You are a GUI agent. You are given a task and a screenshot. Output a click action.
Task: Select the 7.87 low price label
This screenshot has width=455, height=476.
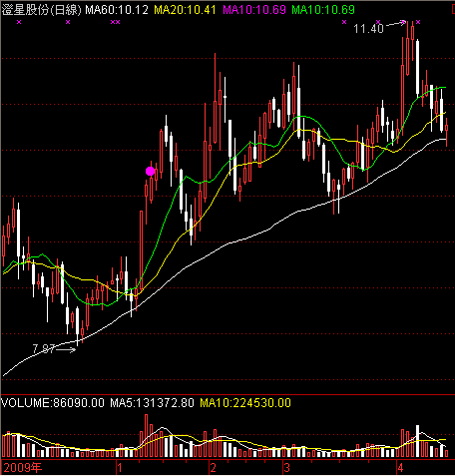[44, 349]
